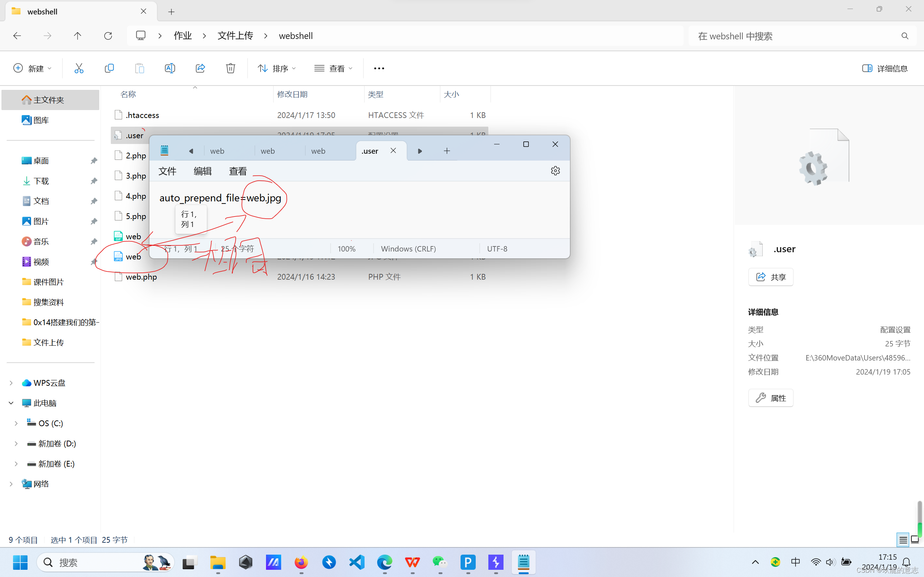This screenshot has width=924, height=577.
Task: Click the Copy icon in Explorer toolbar
Action: coord(109,68)
